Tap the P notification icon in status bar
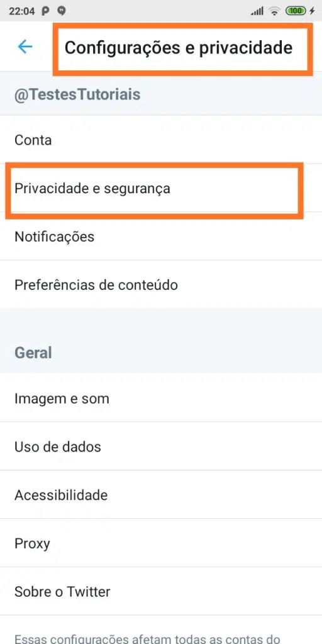Viewport: 322px width, 644px height. [45, 11]
